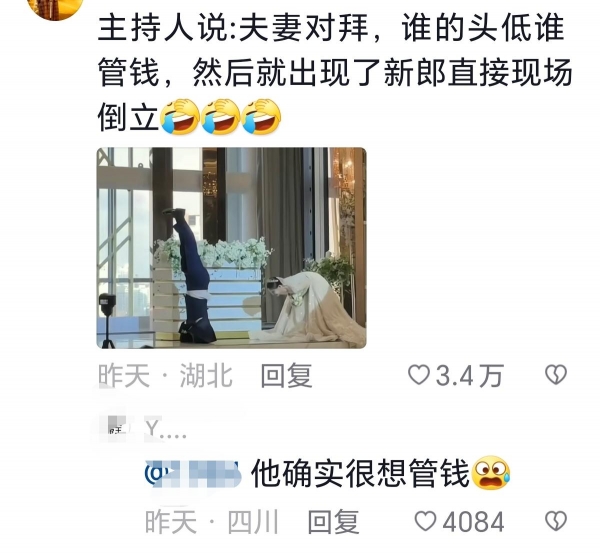Like the comment with 3.4万 likes

tap(419, 375)
